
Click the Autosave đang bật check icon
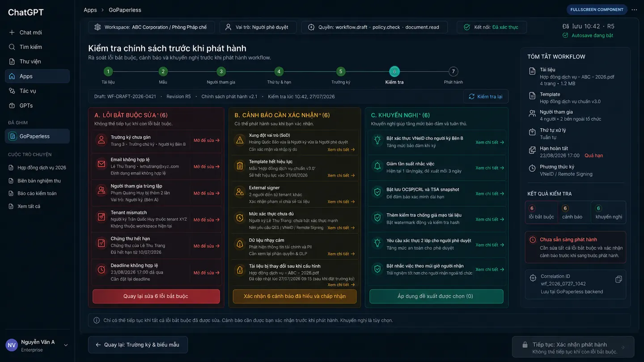pyautogui.click(x=565, y=35)
